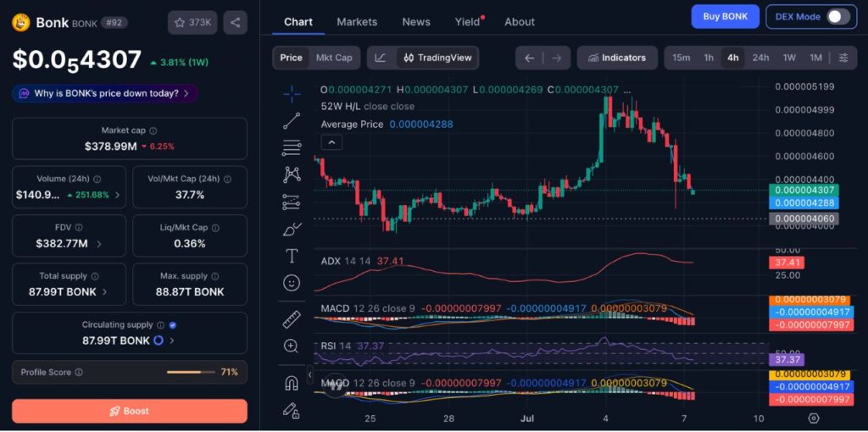
Task: Toggle DEX Mode switch
Action: point(838,17)
